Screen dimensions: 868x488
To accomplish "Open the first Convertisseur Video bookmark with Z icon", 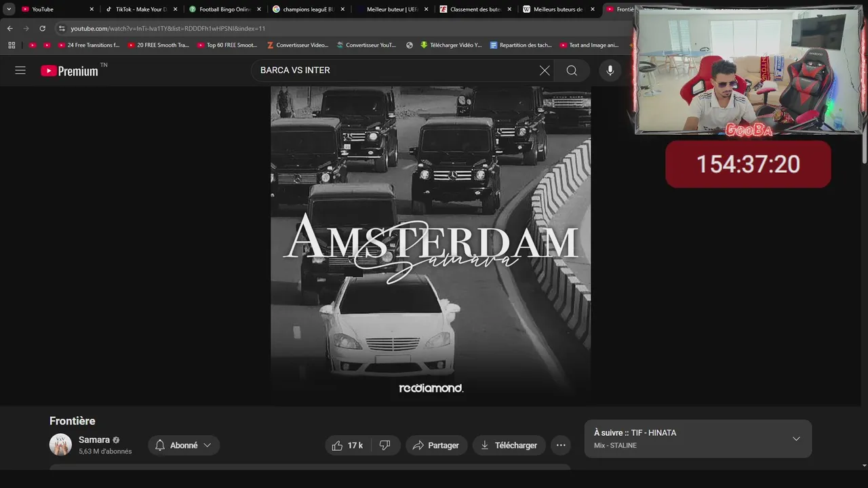I will (298, 45).
